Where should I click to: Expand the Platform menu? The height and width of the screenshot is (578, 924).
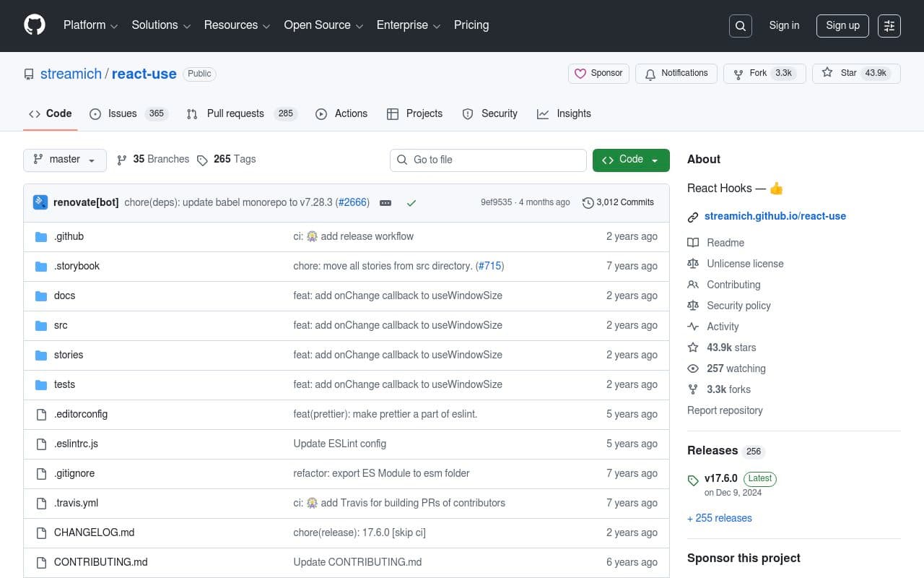tap(90, 25)
